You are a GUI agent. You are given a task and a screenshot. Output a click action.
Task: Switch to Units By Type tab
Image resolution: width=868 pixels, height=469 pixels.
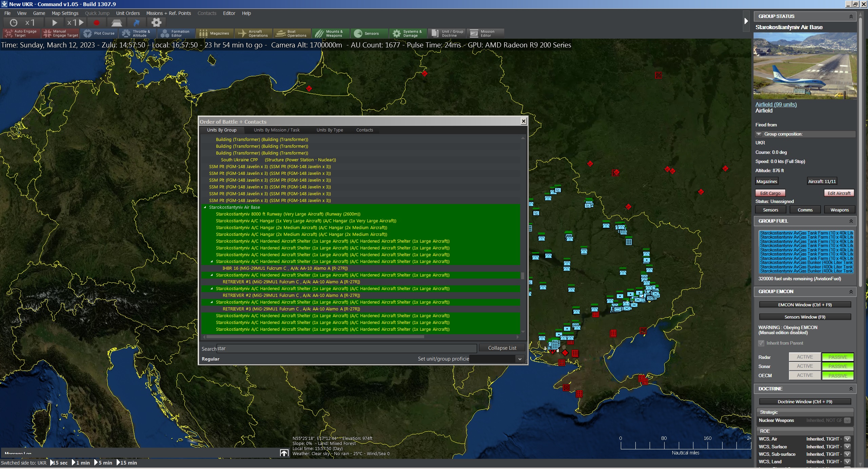[330, 130]
